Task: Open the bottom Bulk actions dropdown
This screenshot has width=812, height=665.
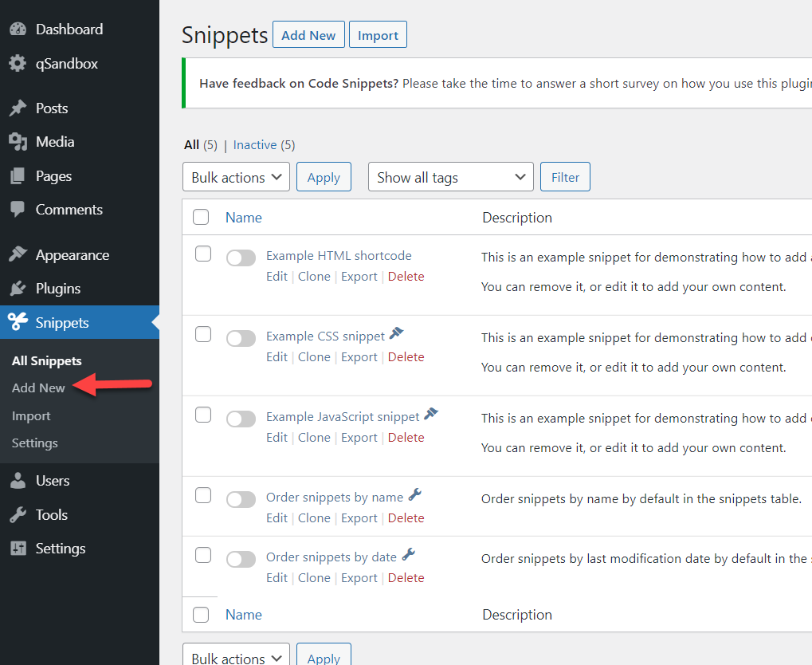Action: (236, 655)
